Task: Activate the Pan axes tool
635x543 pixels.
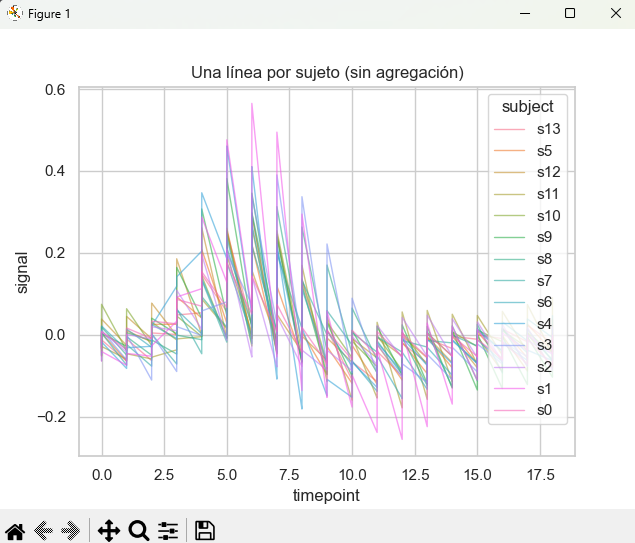Action: 109,531
